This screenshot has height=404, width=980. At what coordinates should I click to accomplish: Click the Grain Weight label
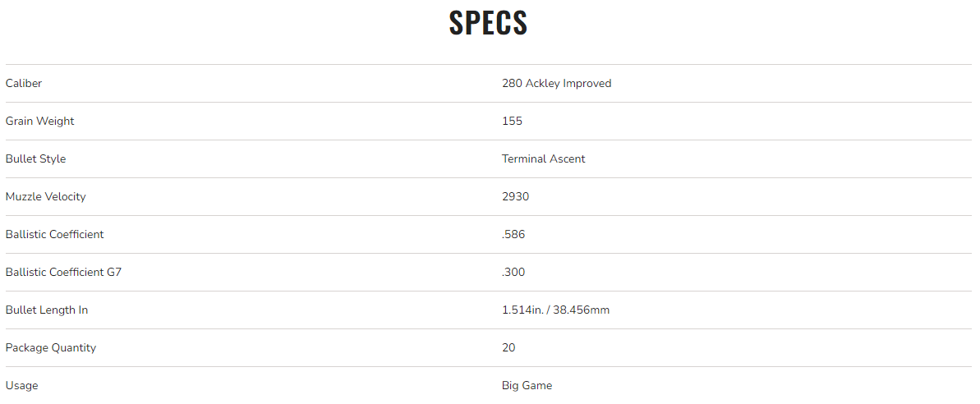click(39, 121)
